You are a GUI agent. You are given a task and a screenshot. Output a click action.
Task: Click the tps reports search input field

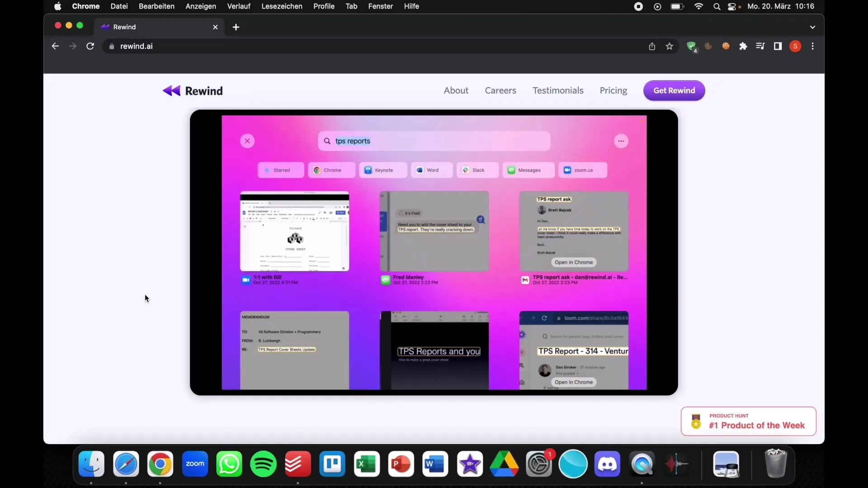[434, 141]
